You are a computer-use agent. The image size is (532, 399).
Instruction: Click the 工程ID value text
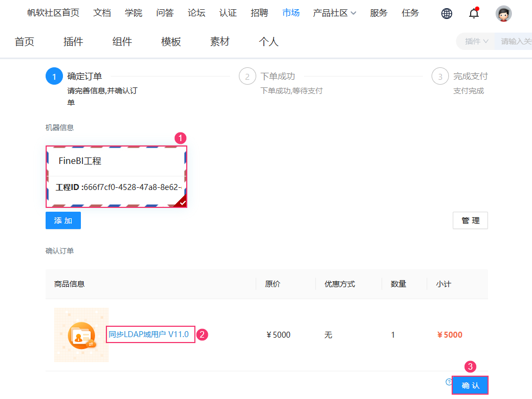(x=132, y=187)
